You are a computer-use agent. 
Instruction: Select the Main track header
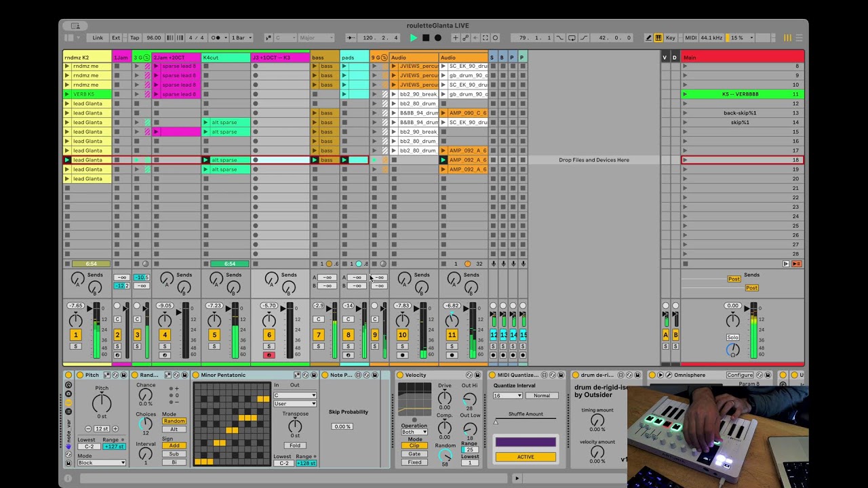[743, 58]
